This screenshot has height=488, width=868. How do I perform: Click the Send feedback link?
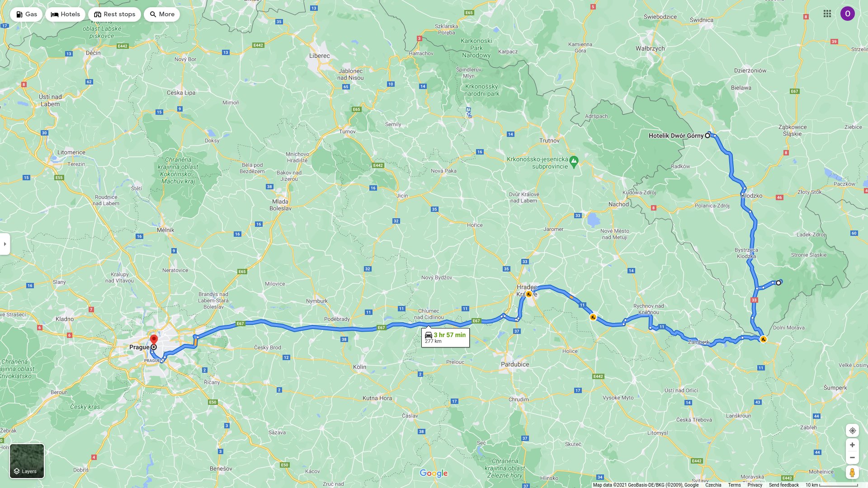784,485
